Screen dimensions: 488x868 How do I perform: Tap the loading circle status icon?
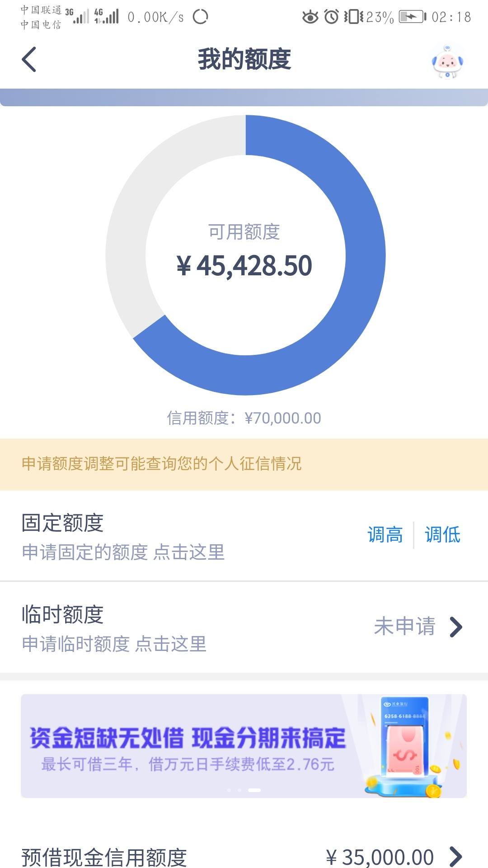[200, 17]
